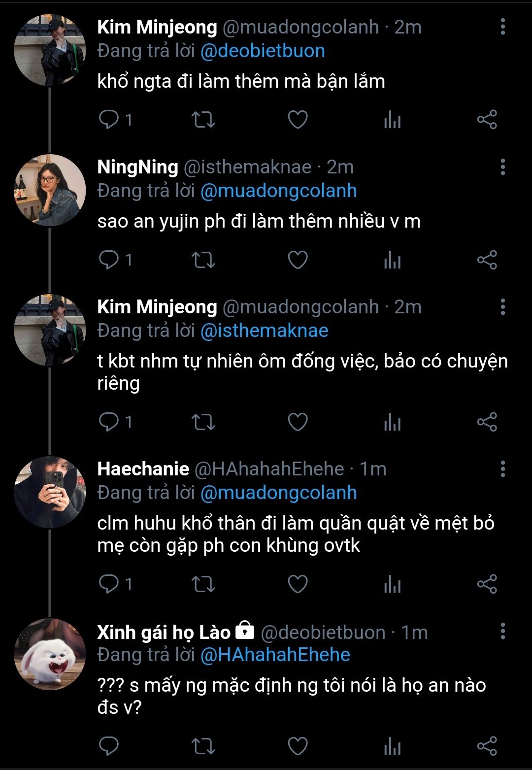Open Haechanie's avatar
532x770 pixels.
coord(50,492)
